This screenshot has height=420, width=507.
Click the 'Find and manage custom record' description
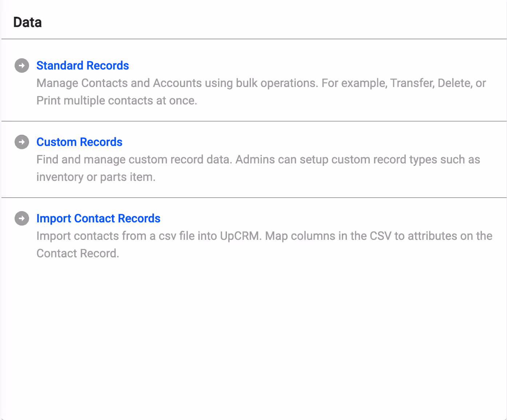[x=134, y=160]
